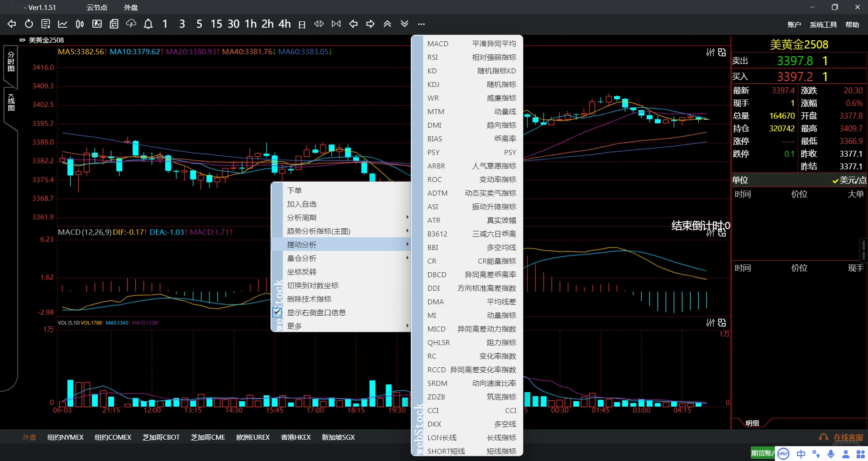
Task: Click the right panel collapse handle
Action: point(863,250)
